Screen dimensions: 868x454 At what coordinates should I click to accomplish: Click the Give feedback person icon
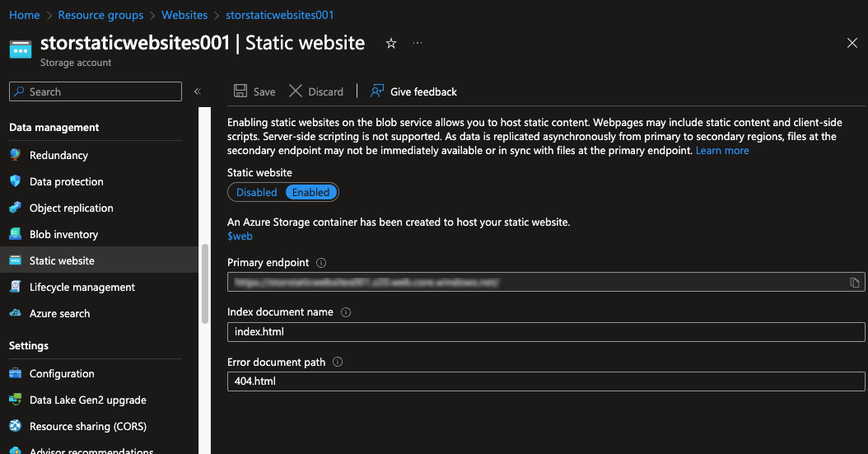click(377, 91)
